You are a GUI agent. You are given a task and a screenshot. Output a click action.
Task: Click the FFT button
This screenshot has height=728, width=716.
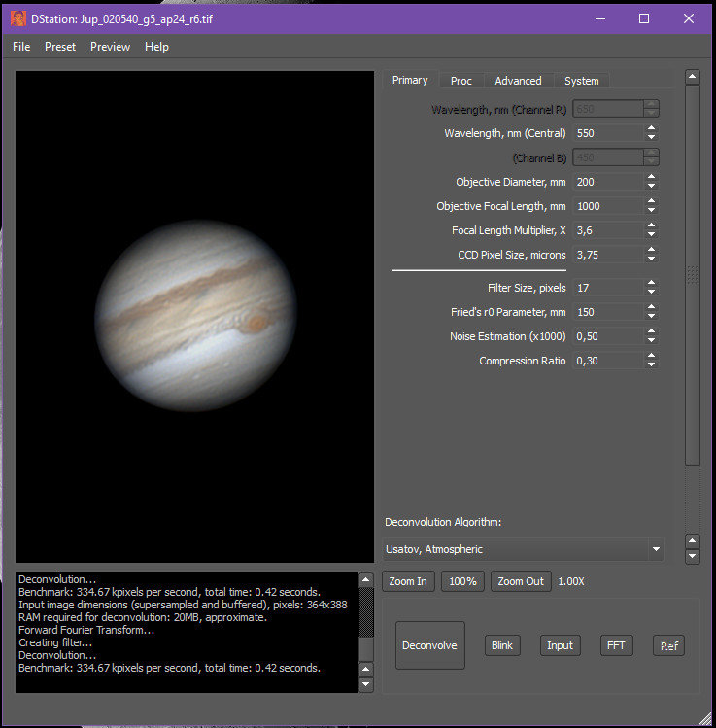(616, 645)
